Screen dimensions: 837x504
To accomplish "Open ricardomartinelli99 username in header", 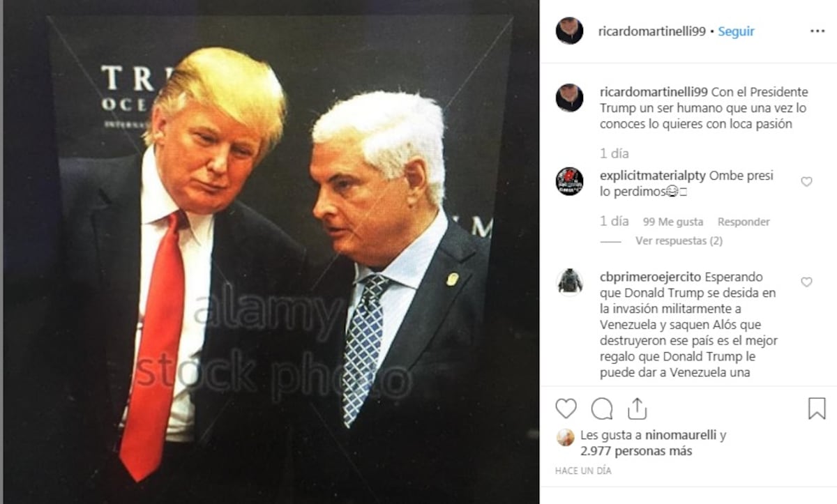I will (652, 31).
